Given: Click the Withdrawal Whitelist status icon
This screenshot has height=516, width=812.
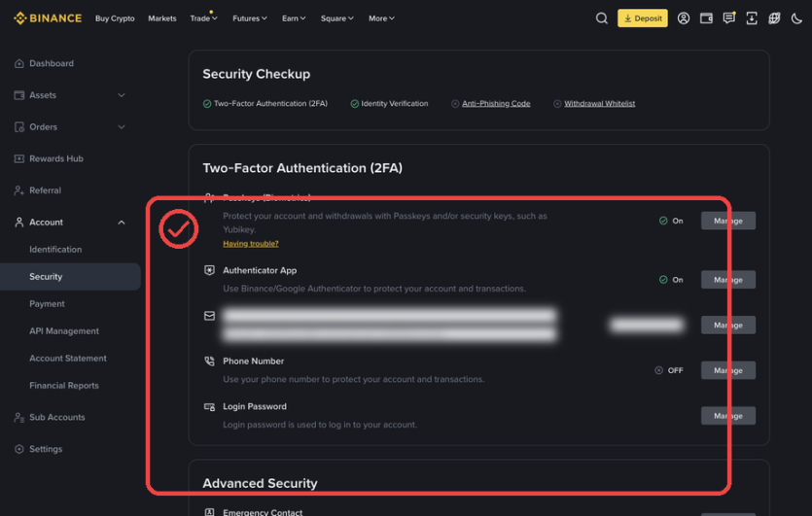Looking at the screenshot, I should (x=557, y=104).
